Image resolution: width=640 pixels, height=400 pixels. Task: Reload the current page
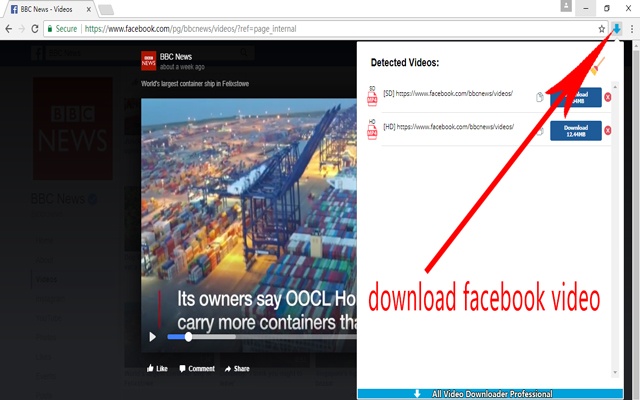35,29
